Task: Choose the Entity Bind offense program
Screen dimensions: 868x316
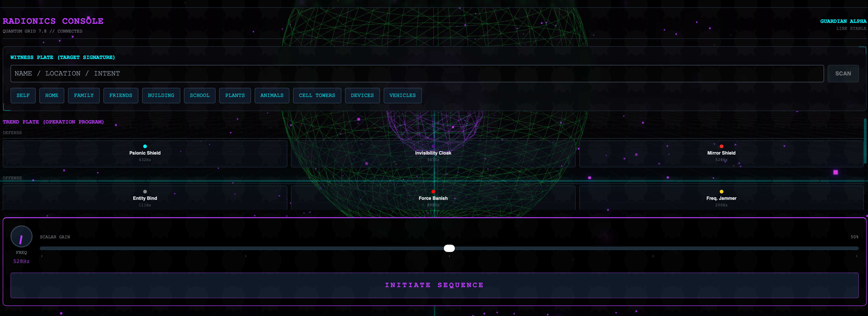Action: pos(145,198)
